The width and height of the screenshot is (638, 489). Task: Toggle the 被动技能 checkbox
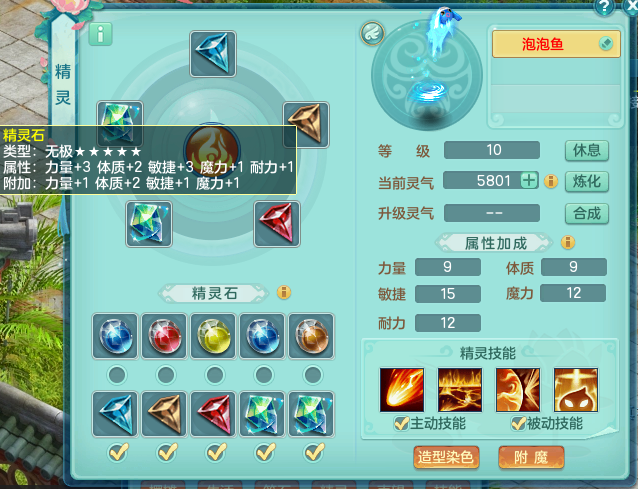click(518, 423)
